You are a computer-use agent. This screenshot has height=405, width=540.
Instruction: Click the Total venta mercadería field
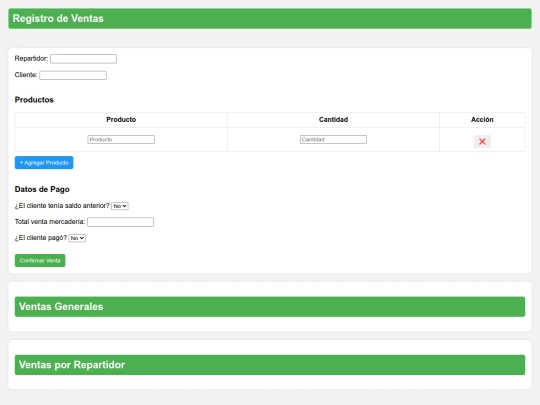click(x=121, y=222)
